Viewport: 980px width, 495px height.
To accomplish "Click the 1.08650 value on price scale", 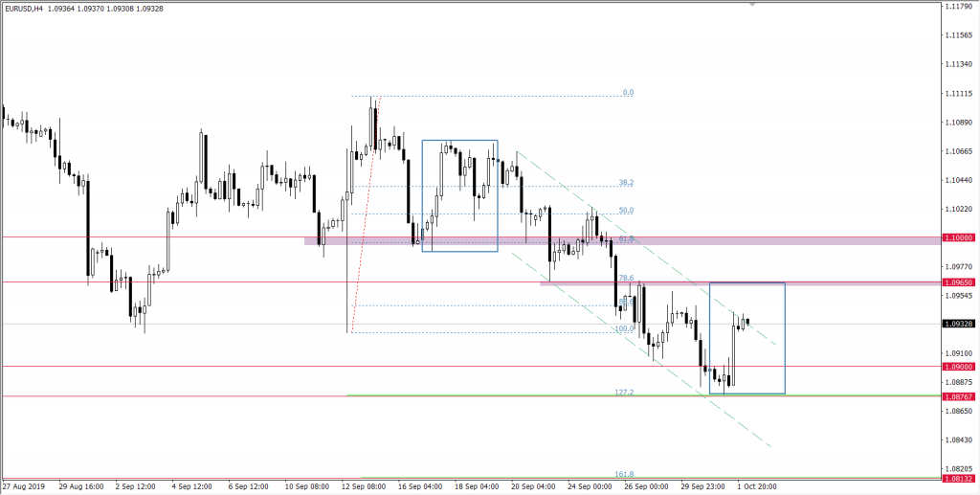I will coord(960,411).
